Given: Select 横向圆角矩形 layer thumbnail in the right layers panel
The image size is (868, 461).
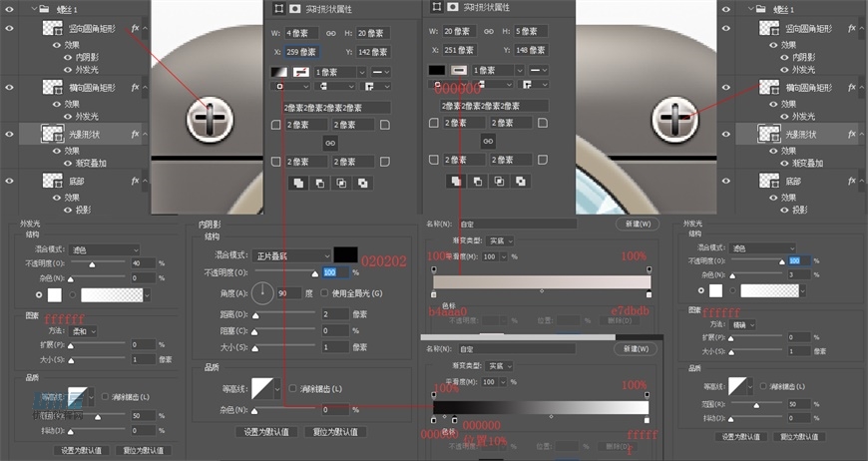Looking at the screenshot, I should (769, 87).
